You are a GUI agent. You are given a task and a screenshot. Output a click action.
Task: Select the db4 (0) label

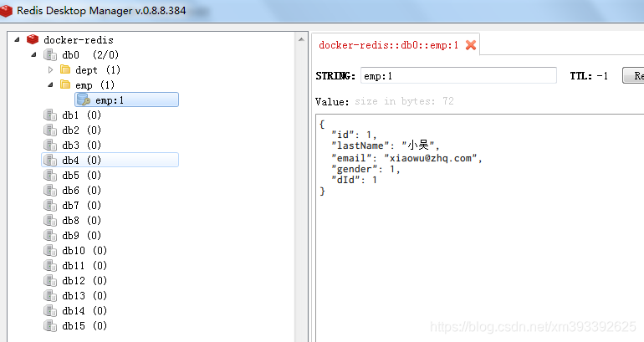[x=81, y=160]
